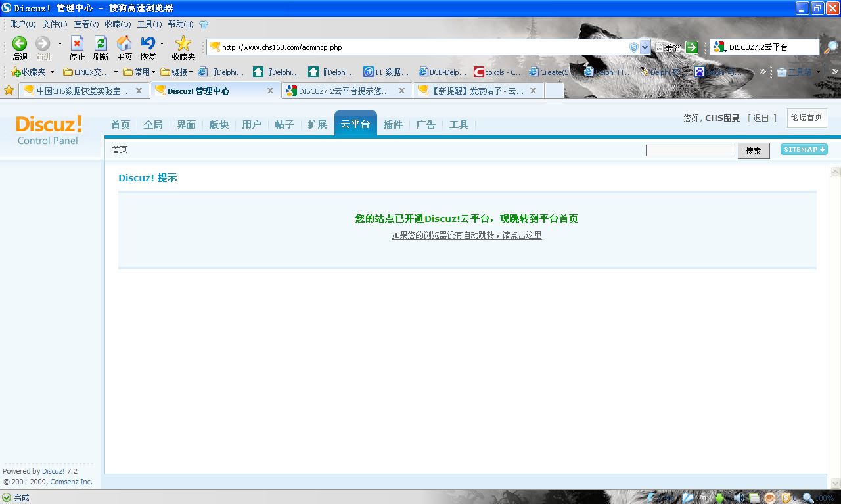Go to home page via 主页 icon
This screenshot has height=504, width=841.
coord(124,44)
